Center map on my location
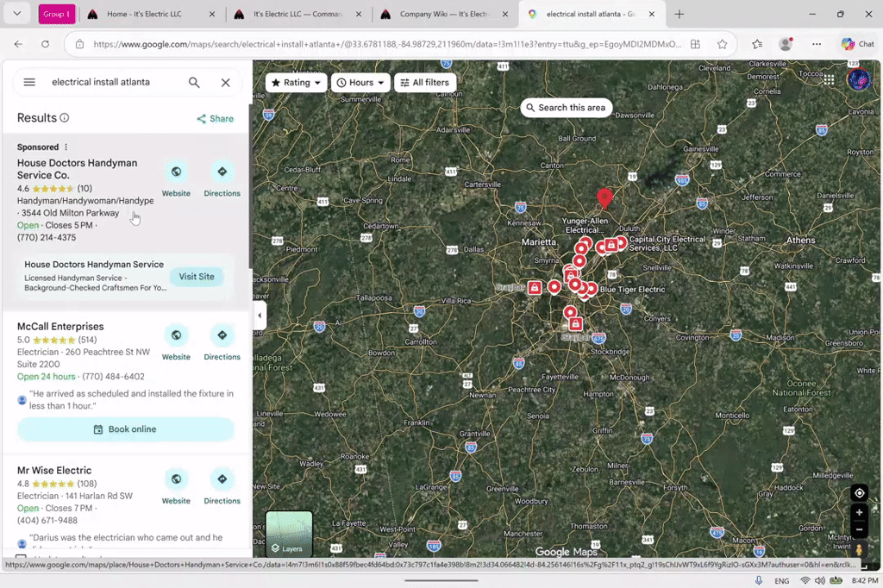 coord(860,493)
